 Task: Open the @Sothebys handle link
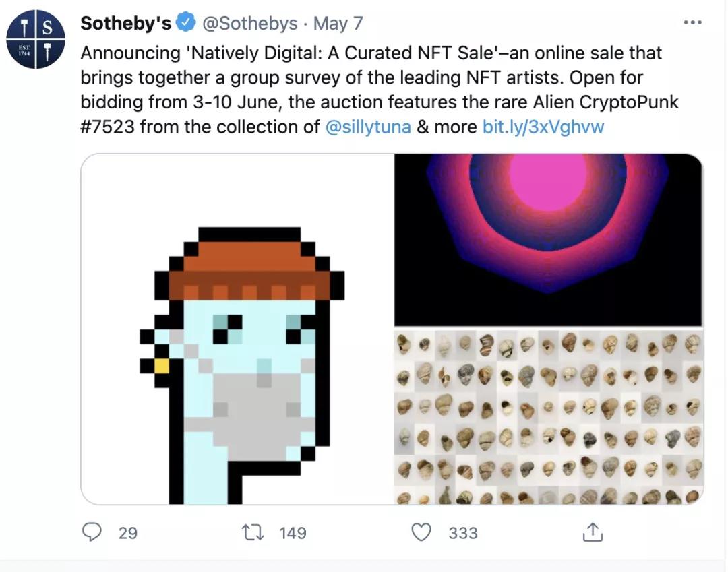(x=249, y=23)
